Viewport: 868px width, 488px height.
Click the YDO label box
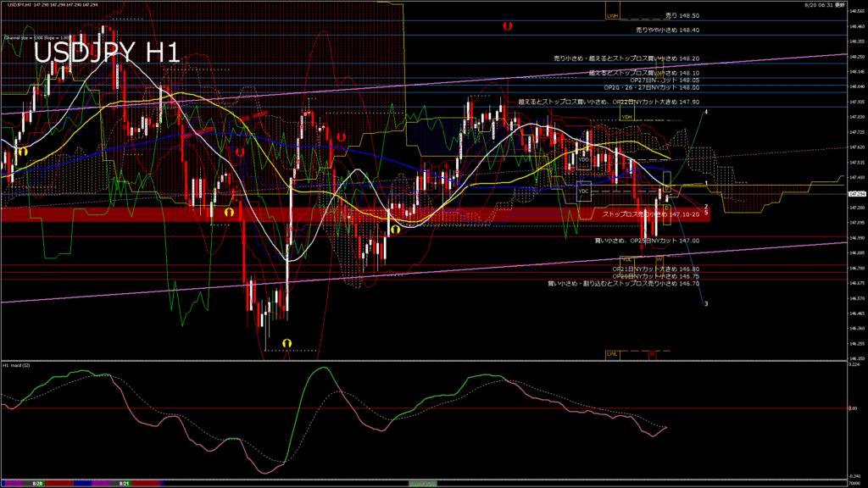[x=583, y=160]
